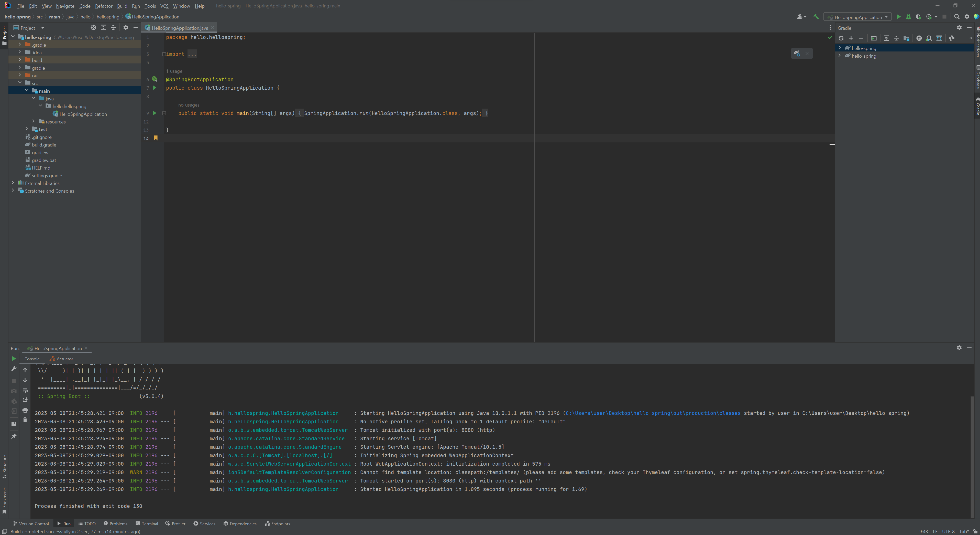Click the Build project hammer icon
Image resolution: width=980 pixels, height=535 pixels.
(816, 17)
